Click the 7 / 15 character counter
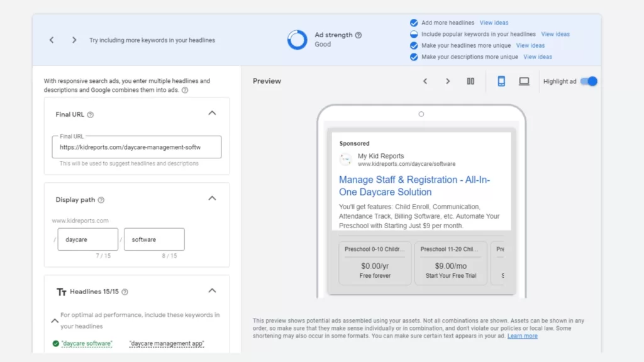 tap(103, 256)
